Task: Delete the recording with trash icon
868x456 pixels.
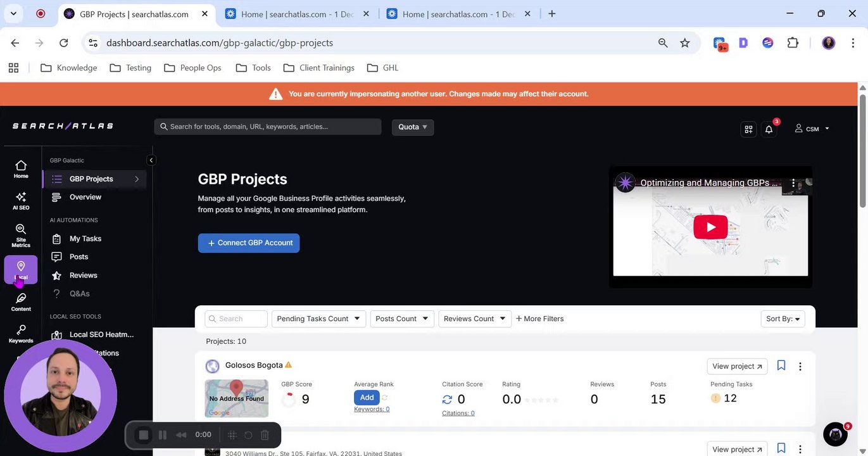Action: [265, 434]
